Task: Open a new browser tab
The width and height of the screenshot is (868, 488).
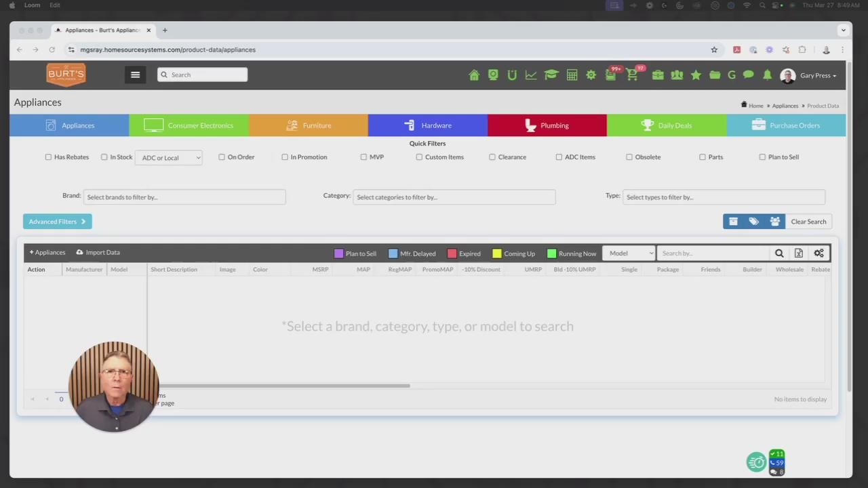Action: click(165, 30)
